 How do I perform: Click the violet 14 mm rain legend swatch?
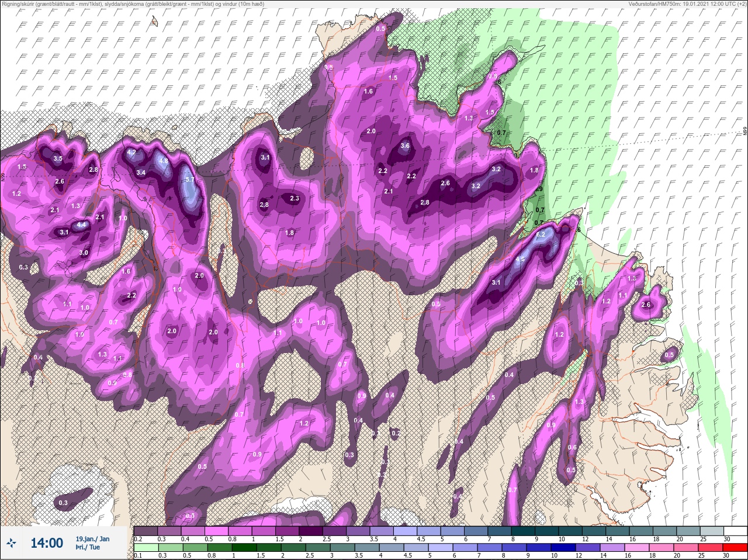(x=612, y=548)
